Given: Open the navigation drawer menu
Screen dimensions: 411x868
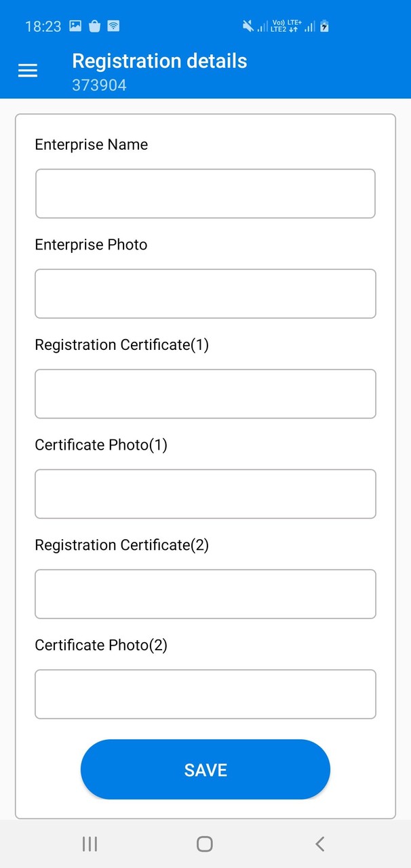Looking at the screenshot, I should 27,70.
